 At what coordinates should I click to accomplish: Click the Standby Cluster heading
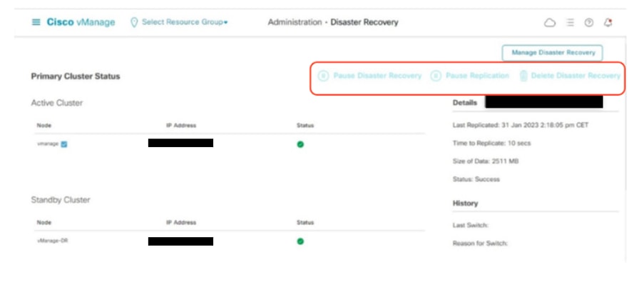coord(61,200)
